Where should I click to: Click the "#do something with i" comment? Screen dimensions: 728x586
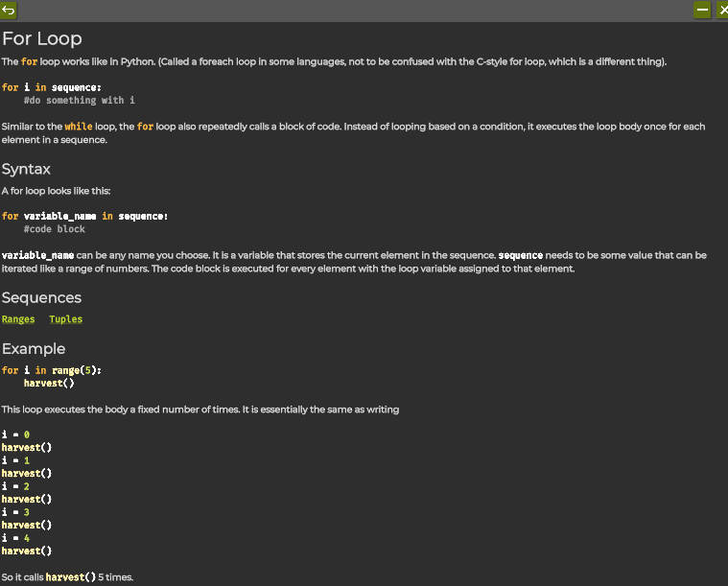coord(80,100)
